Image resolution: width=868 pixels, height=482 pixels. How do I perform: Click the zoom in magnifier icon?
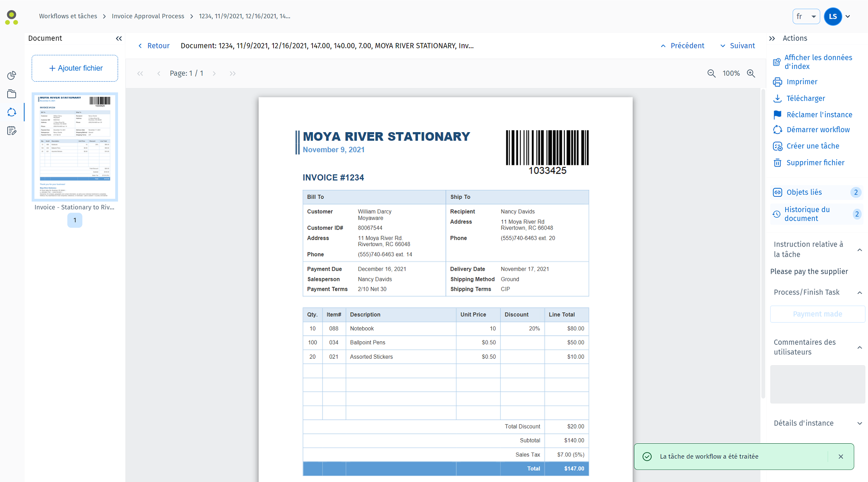point(751,74)
